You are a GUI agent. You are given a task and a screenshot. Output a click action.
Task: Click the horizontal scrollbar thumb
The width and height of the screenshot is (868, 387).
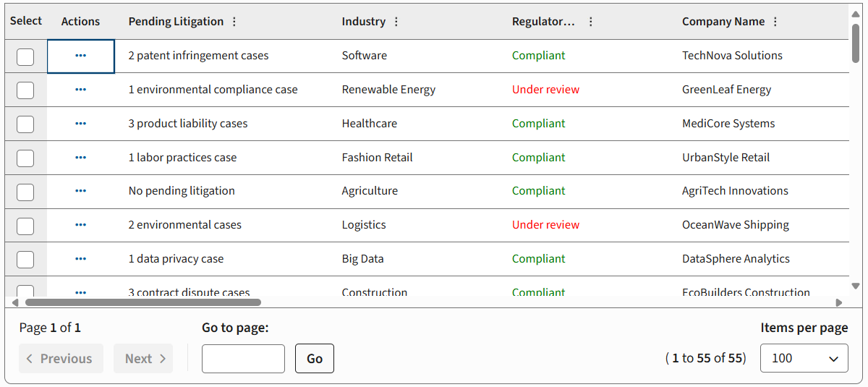pos(142,302)
